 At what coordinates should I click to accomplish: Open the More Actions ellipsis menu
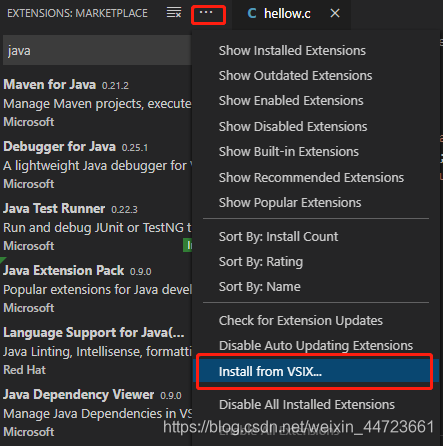coord(206,13)
